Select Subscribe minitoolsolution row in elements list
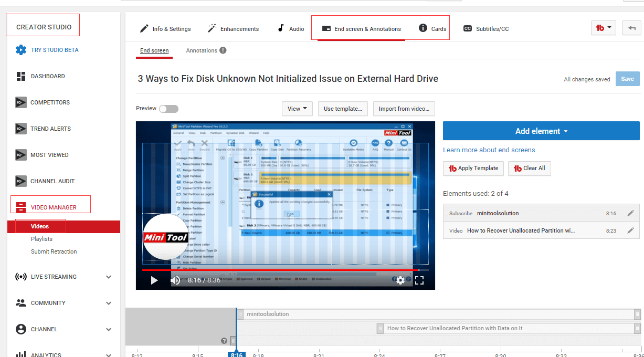644x357 pixels. click(x=541, y=213)
